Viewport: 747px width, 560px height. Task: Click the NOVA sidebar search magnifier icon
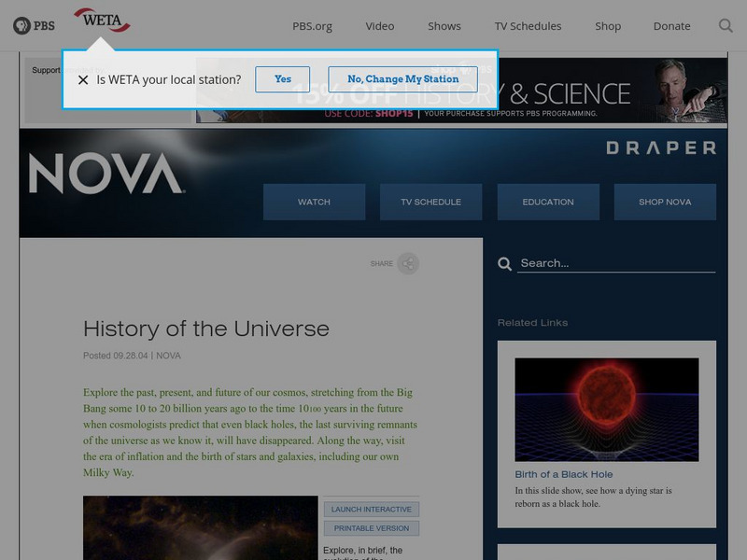point(504,263)
